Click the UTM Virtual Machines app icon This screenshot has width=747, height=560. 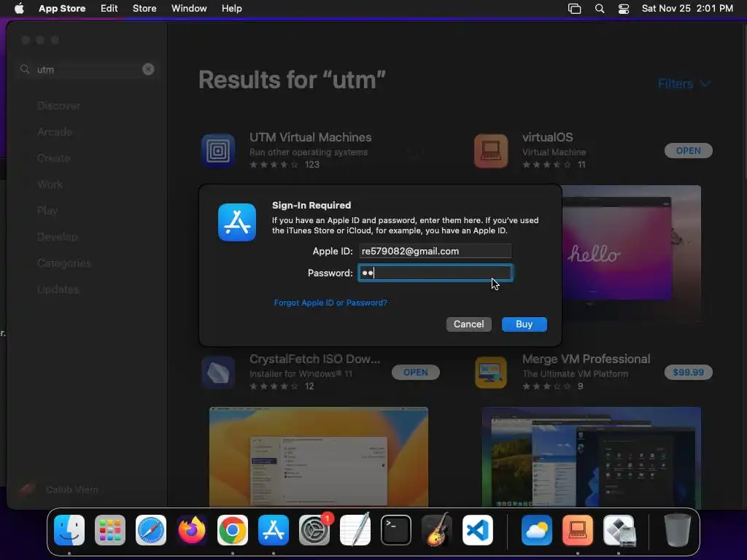tap(218, 151)
